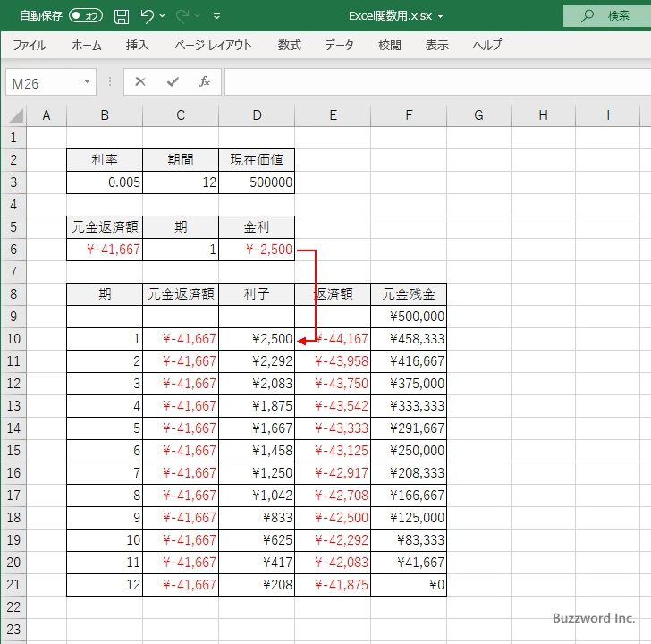Select cell showing ¥2,500 in row 10
The image size is (651, 644).
[257, 339]
